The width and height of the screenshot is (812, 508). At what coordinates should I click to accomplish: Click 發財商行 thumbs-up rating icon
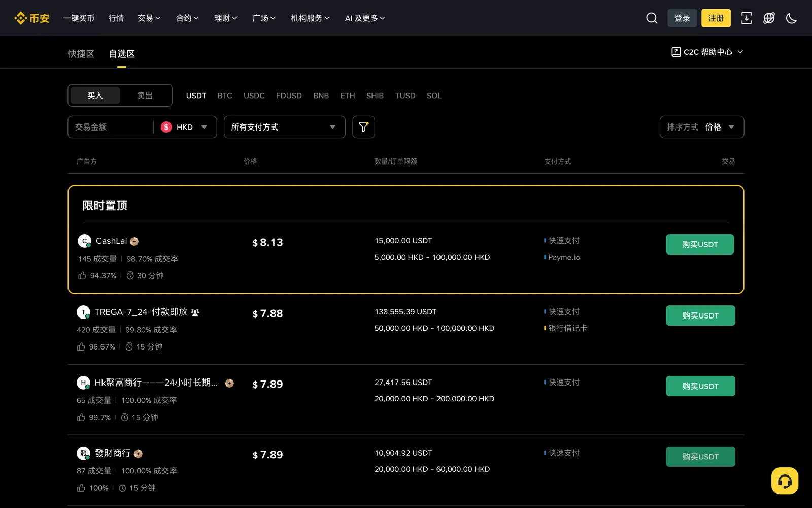coord(81,488)
